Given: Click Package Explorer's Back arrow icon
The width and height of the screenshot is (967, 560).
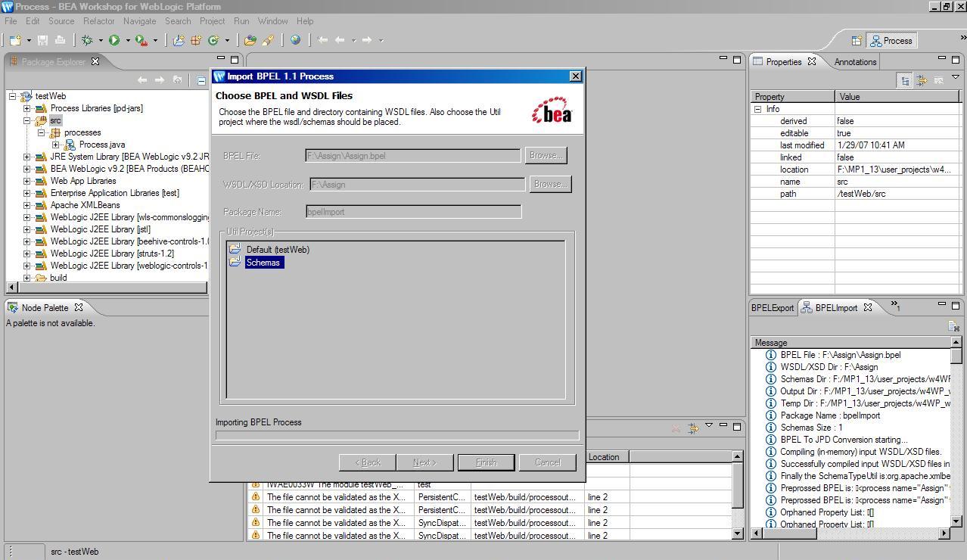Looking at the screenshot, I should coord(141,79).
